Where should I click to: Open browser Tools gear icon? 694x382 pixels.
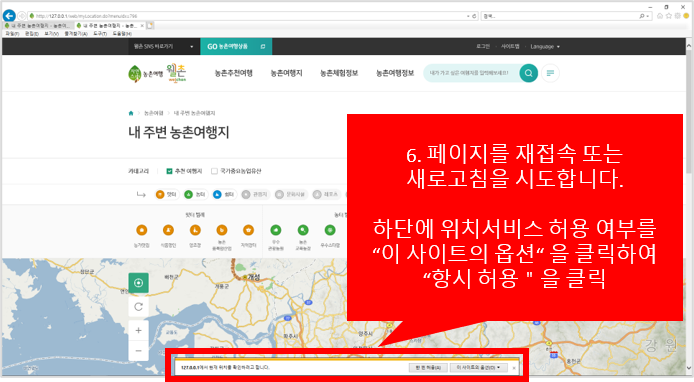pyautogui.click(x=678, y=16)
